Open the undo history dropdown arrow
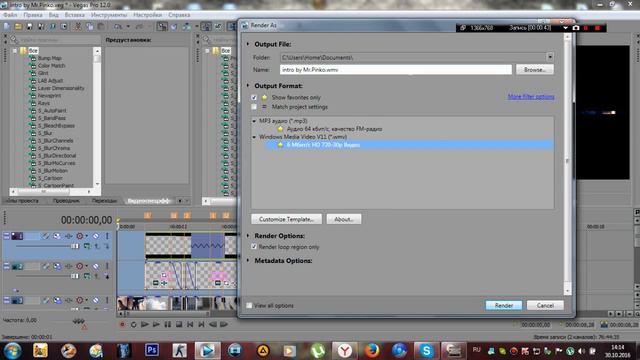The image size is (640, 360). (x=128, y=27)
